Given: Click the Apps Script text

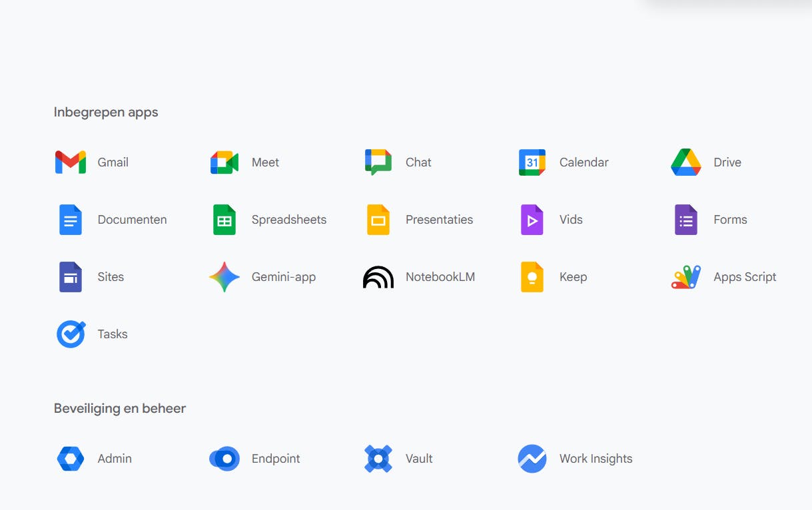Looking at the screenshot, I should click(x=745, y=277).
